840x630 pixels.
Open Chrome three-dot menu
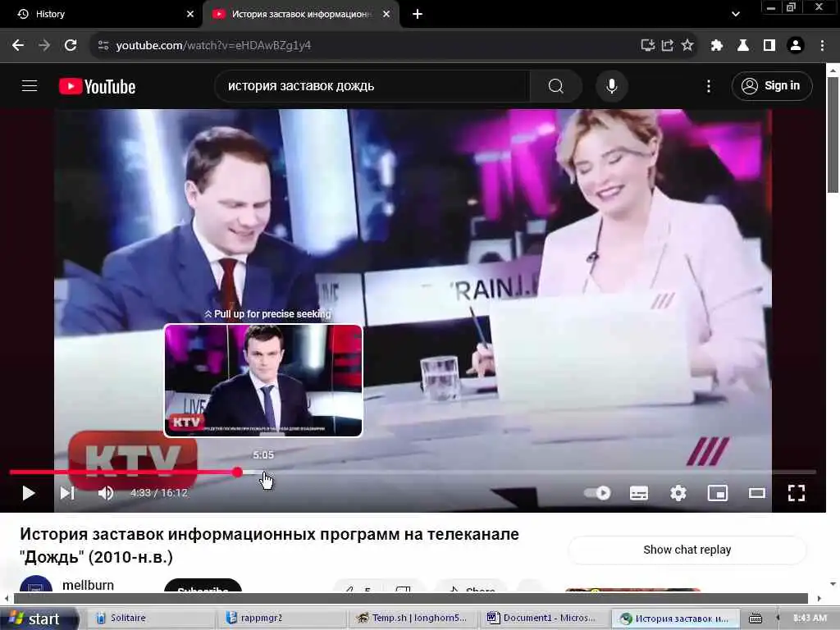(822, 46)
